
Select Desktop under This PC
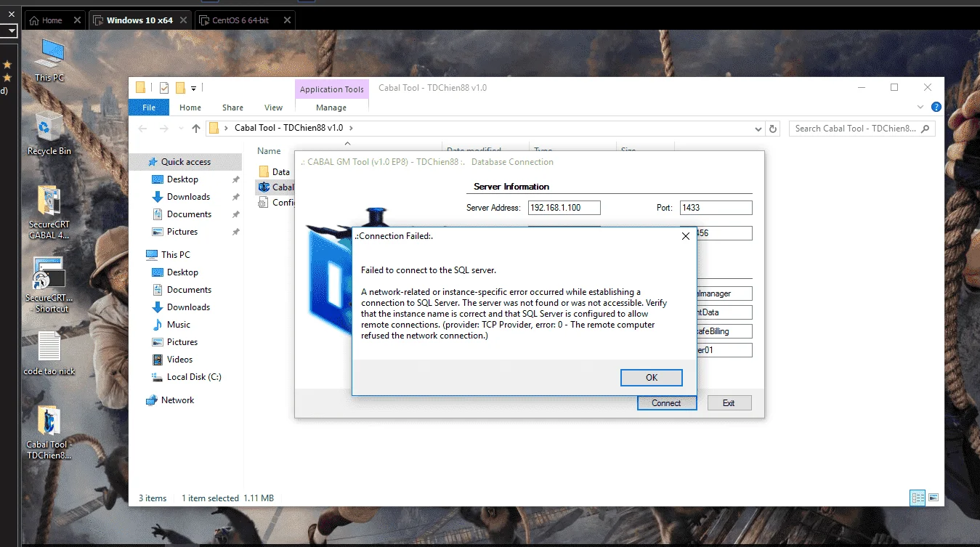point(182,272)
